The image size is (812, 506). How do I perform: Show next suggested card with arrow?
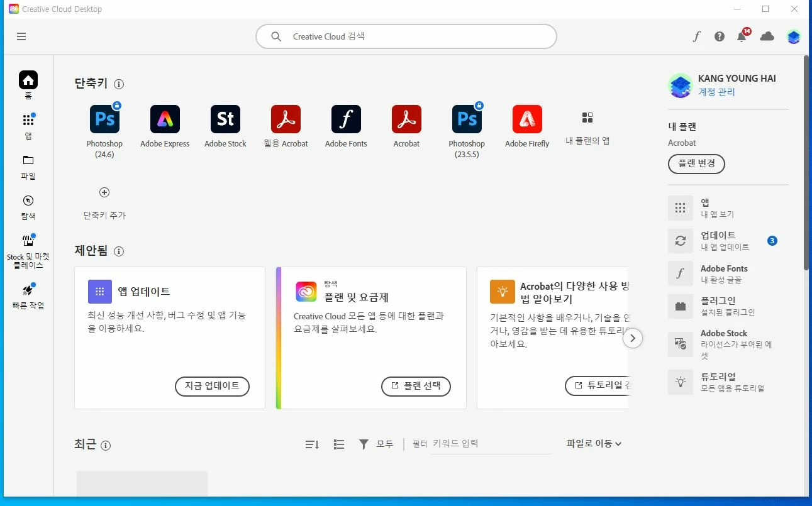point(633,338)
